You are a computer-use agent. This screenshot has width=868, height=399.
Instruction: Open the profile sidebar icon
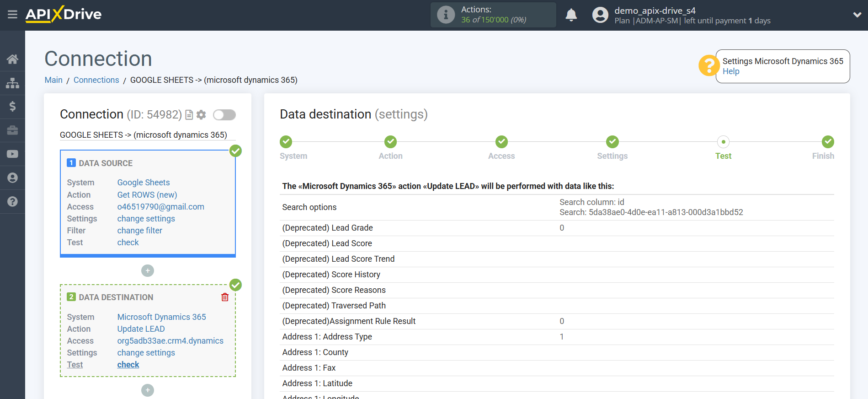tap(12, 178)
